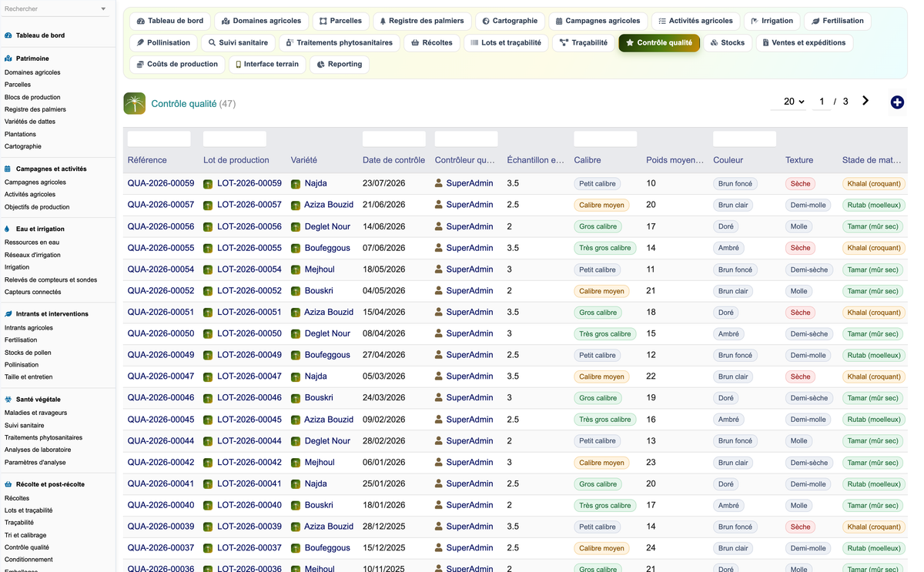
Task: Click sidebar Tableau de bord icon
Action: pos(8,35)
